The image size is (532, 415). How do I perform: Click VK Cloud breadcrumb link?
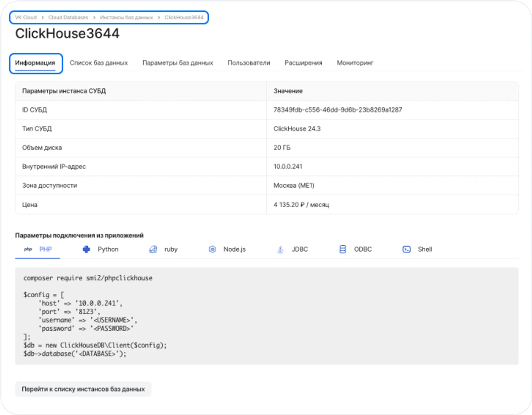click(x=26, y=17)
